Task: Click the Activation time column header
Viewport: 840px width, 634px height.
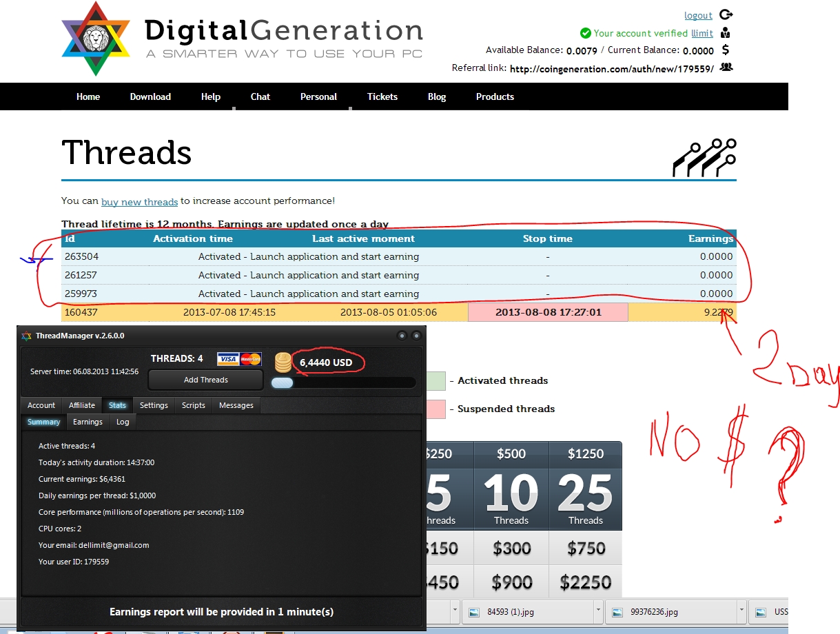Action: pos(193,238)
